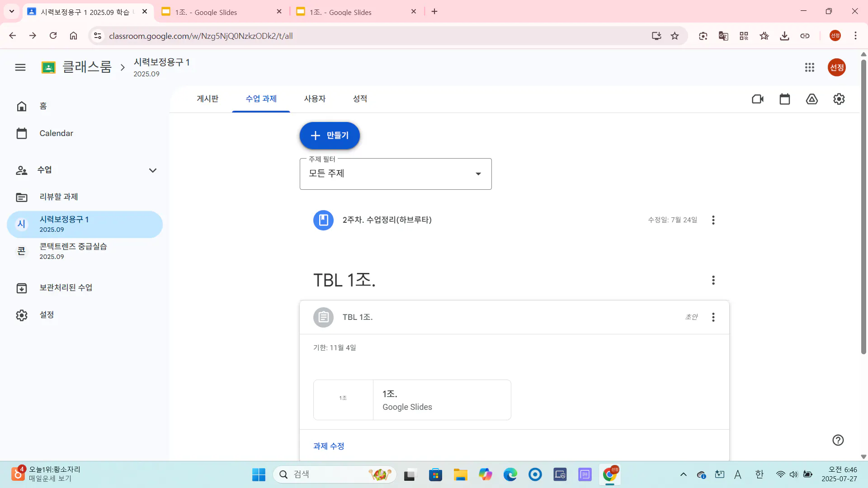
Task: Open the Google apps launcher grid
Action: tap(810, 67)
